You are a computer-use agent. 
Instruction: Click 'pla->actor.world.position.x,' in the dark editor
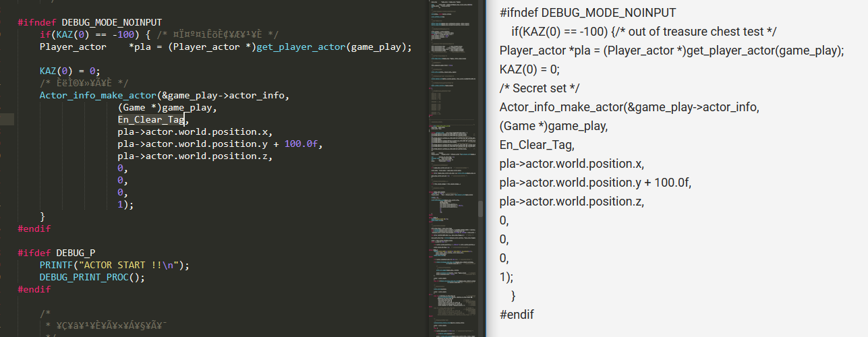196,131
